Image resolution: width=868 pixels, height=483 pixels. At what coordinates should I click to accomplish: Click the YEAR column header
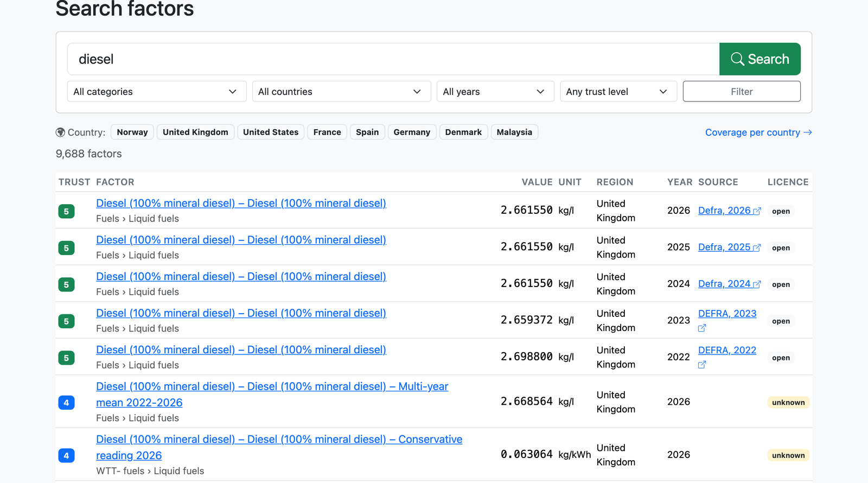point(680,182)
